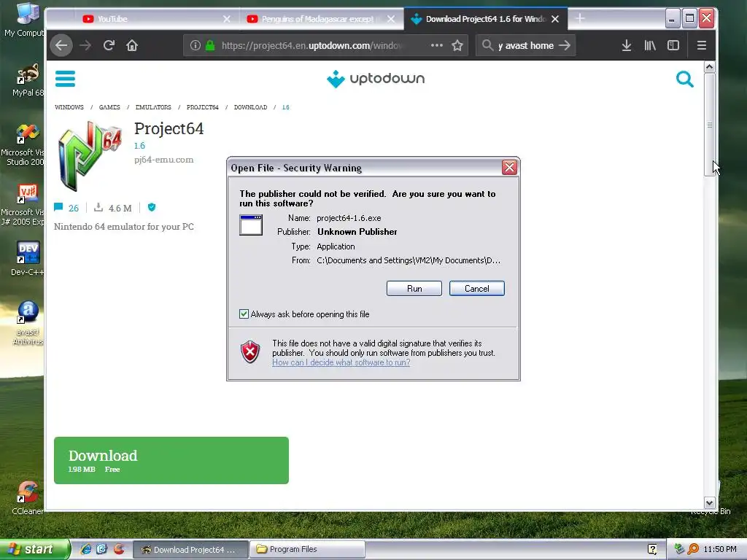The height and width of the screenshot is (560, 747).
Task: Click the Uptodown search magnifier icon
Action: 684,79
